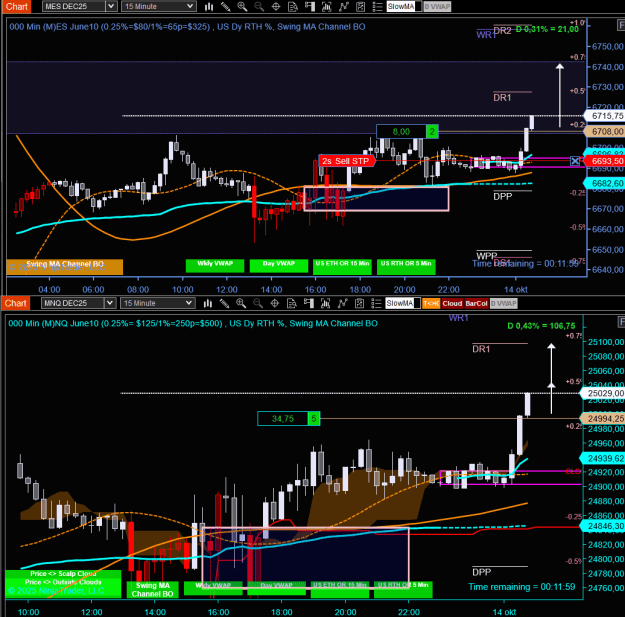Image resolution: width=625 pixels, height=617 pixels.
Task: Open Strategies dialog for MNQ chart
Action: pos(359,303)
